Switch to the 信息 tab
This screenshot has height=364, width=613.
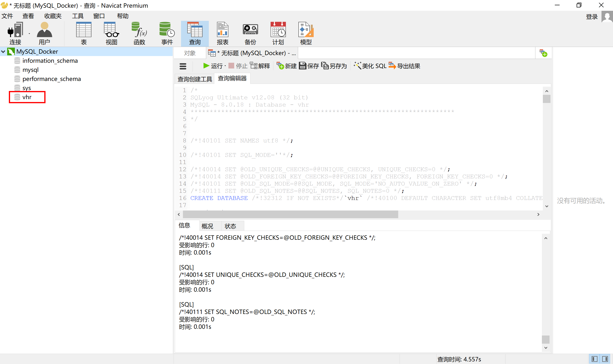click(x=184, y=225)
